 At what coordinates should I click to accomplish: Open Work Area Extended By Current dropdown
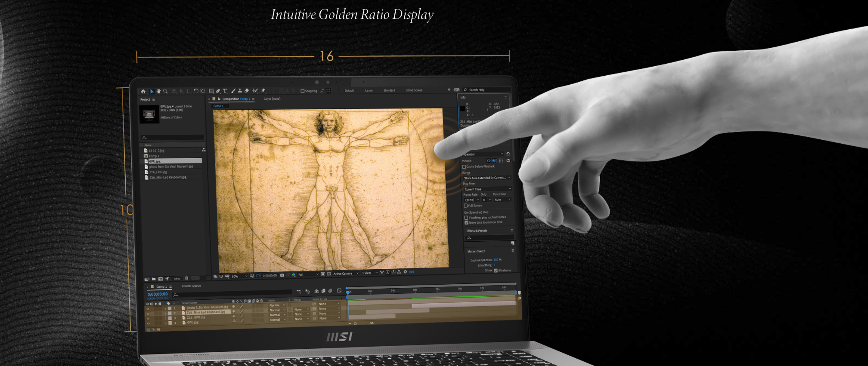(x=487, y=178)
